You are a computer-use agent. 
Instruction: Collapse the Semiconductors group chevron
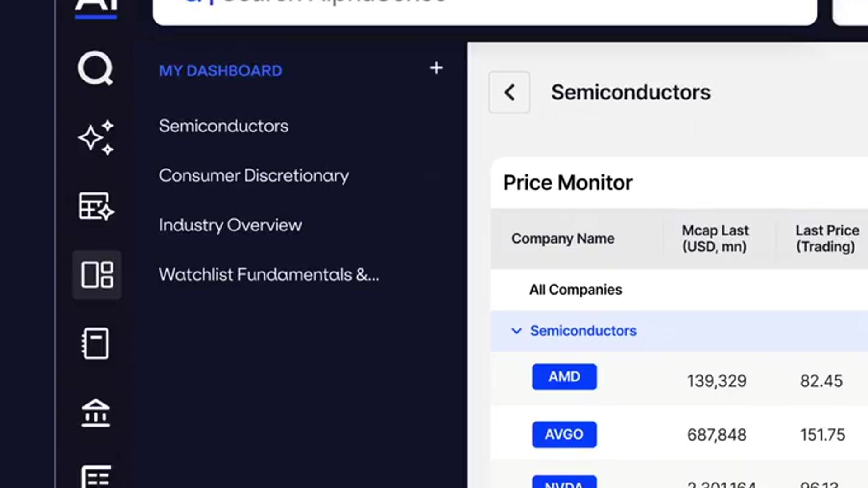click(x=516, y=331)
